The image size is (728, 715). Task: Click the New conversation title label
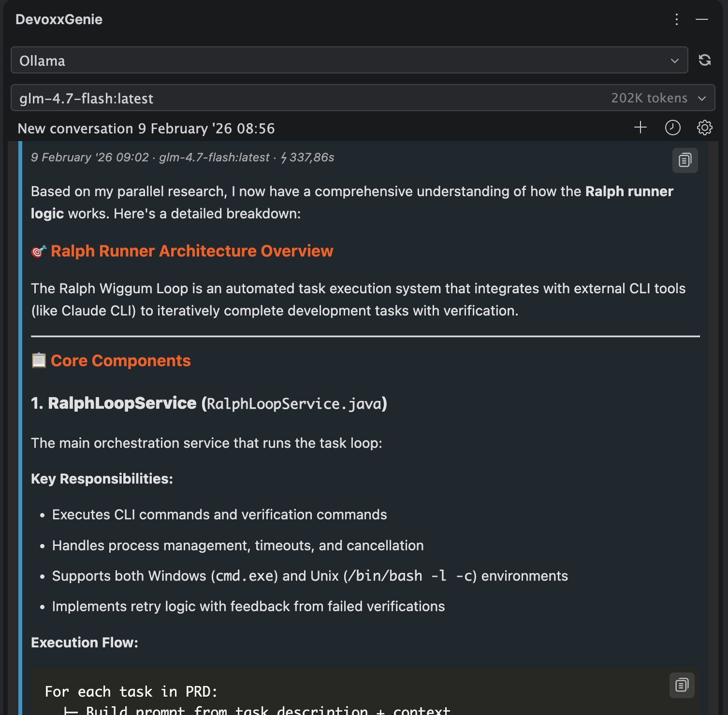[x=146, y=129]
